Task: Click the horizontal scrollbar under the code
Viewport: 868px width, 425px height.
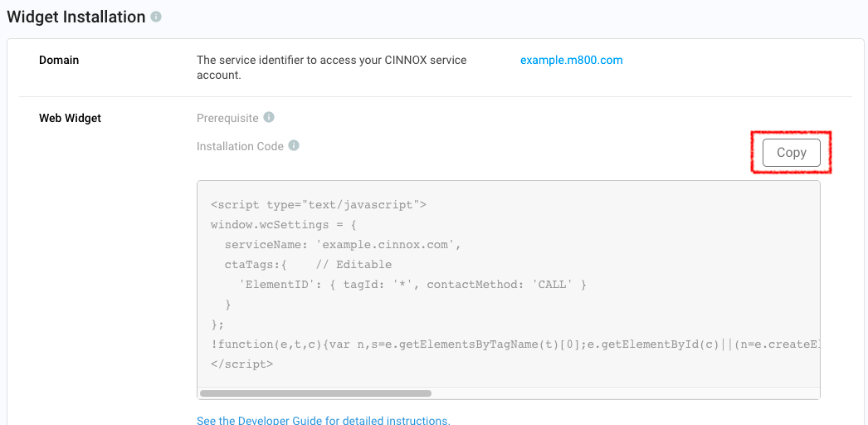Action: (x=315, y=393)
